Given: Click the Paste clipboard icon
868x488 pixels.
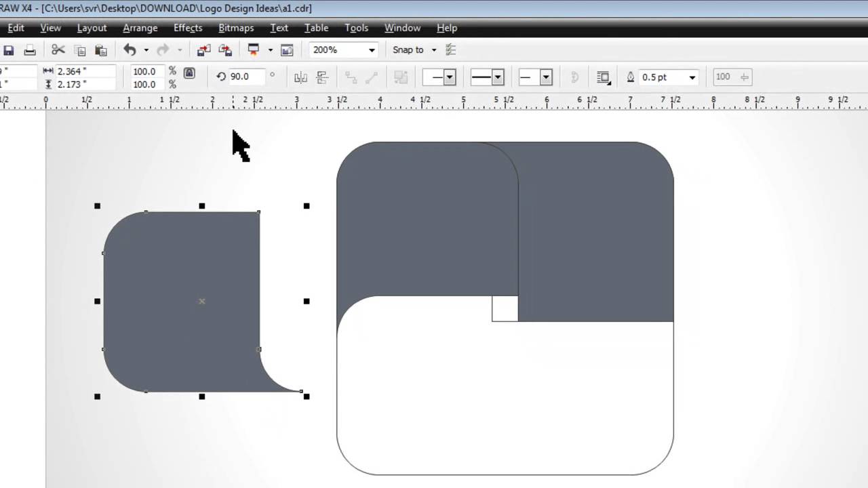Looking at the screenshot, I should tap(101, 50).
